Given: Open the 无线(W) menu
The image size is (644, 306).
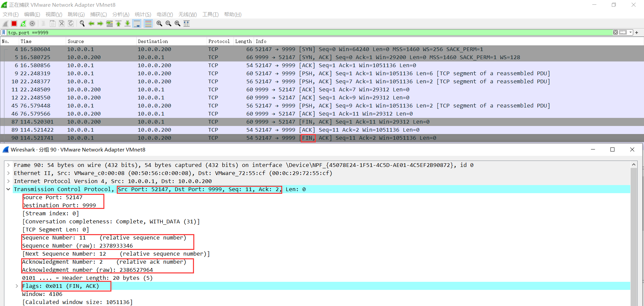Looking at the screenshot, I should 188,14.
